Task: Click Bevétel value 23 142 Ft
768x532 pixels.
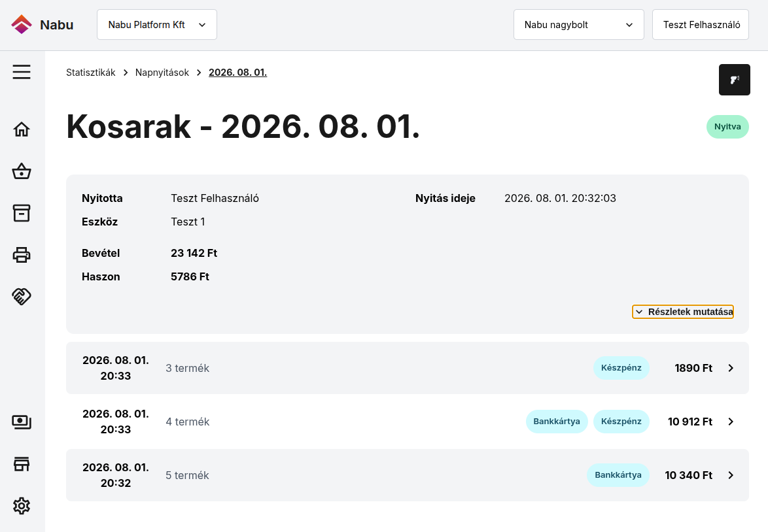Action: pyautogui.click(x=194, y=253)
